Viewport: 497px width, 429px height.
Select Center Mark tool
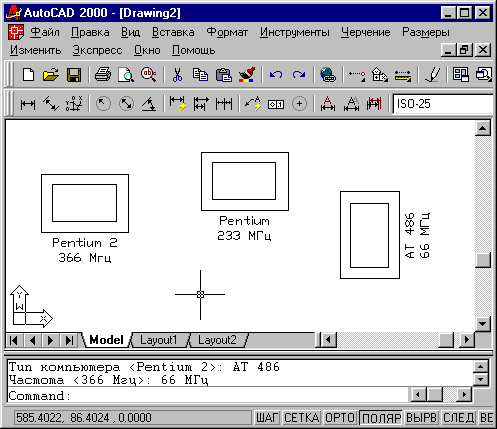point(299,104)
